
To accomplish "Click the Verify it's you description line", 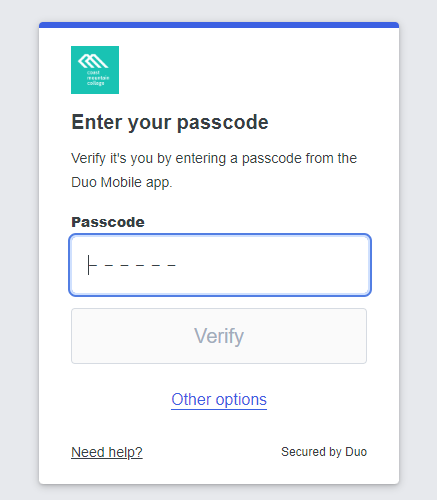I will [214, 158].
